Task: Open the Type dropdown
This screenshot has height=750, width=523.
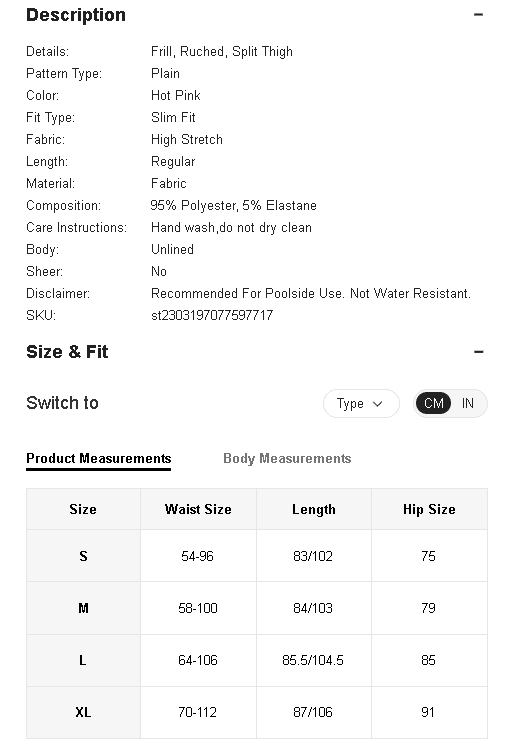Action: point(361,403)
